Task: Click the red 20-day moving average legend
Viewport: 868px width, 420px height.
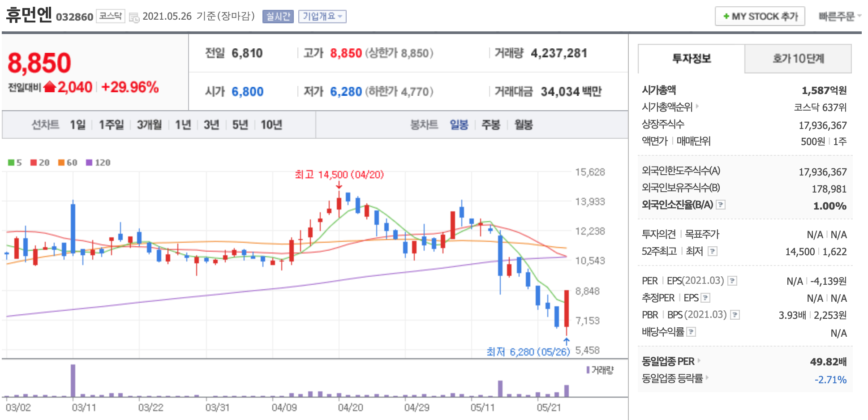Action: (x=40, y=163)
